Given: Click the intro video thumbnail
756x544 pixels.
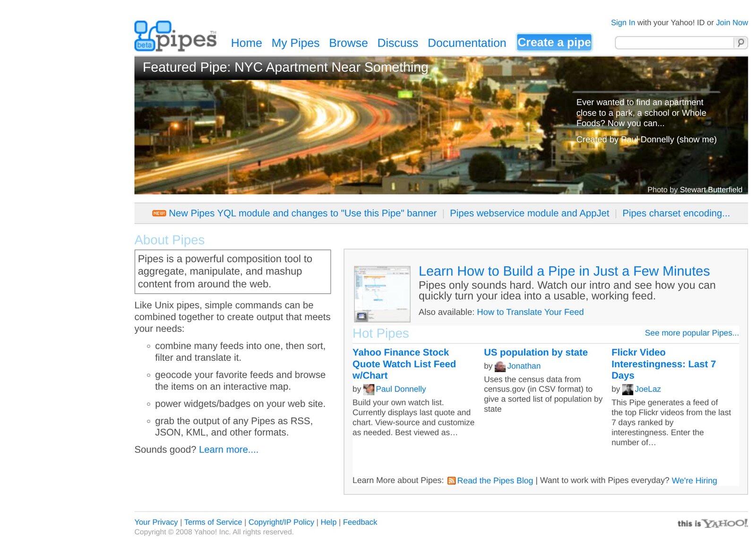Looking at the screenshot, I should (x=382, y=294).
